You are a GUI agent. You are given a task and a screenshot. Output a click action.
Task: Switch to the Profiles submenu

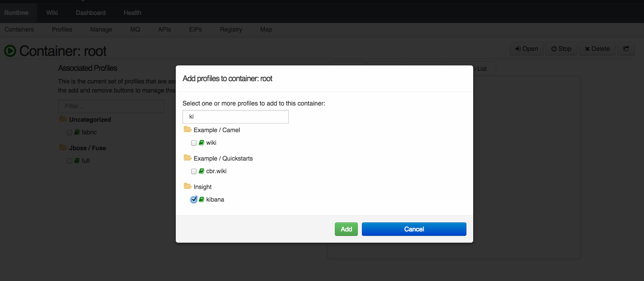click(x=62, y=29)
